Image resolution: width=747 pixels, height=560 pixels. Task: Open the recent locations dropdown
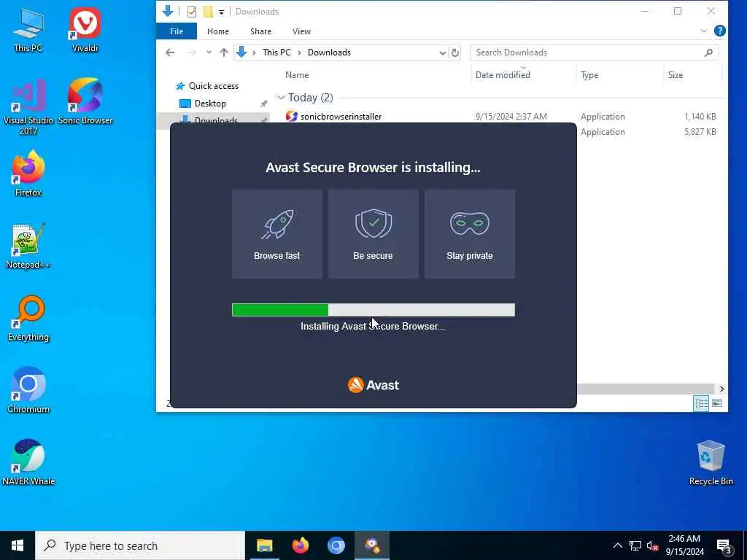point(209,52)
